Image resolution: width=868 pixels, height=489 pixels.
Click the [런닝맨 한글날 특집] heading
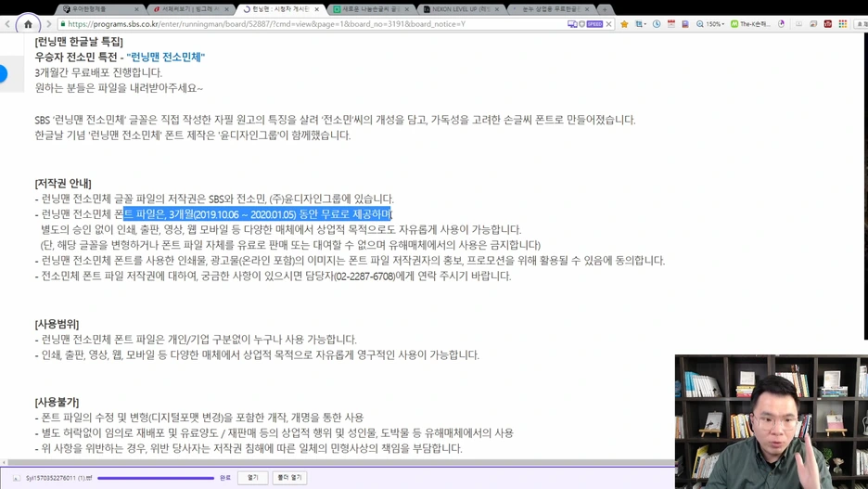pyautogui.click(x=79, y=42)
